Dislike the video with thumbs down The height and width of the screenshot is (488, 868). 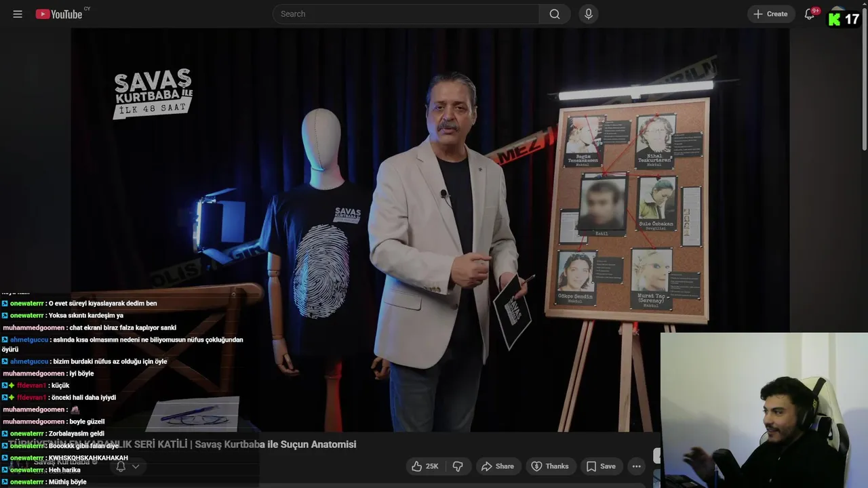(x=458, y=466)
